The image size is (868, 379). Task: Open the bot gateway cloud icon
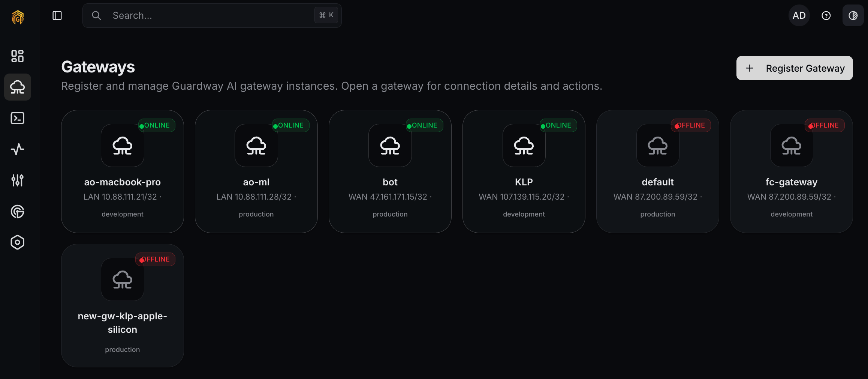pyautogui.click(x=390, y=146)
